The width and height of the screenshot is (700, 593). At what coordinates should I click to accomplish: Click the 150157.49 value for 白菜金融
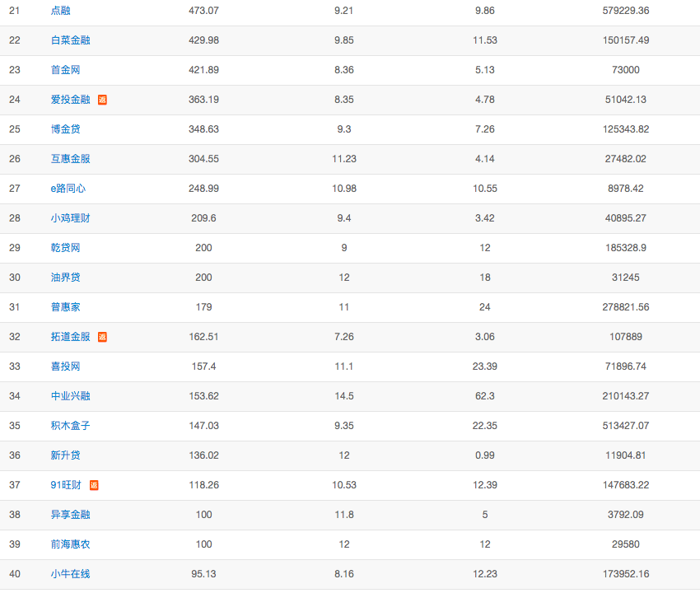[x=626, y=40]
